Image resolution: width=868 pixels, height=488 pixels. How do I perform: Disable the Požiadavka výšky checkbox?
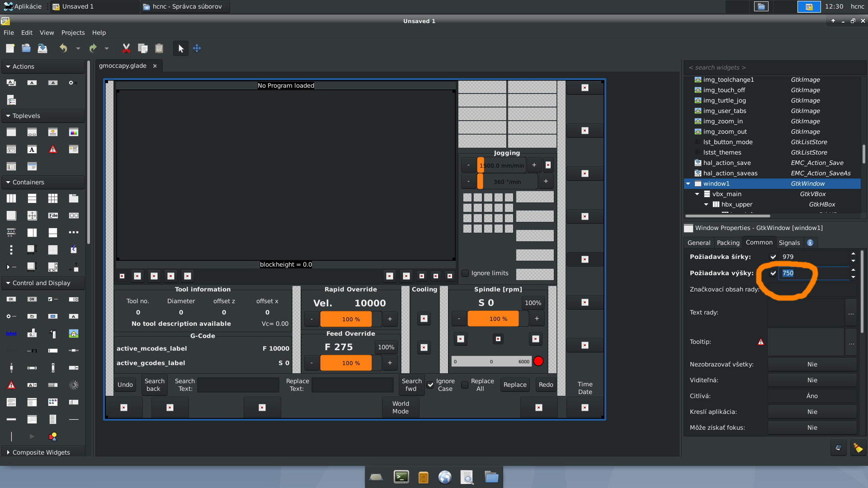(773, 273)
